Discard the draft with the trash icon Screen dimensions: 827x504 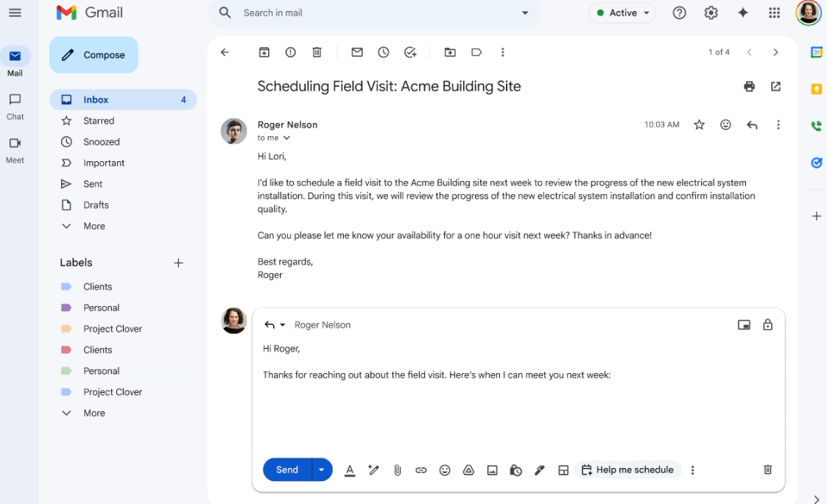767,469
